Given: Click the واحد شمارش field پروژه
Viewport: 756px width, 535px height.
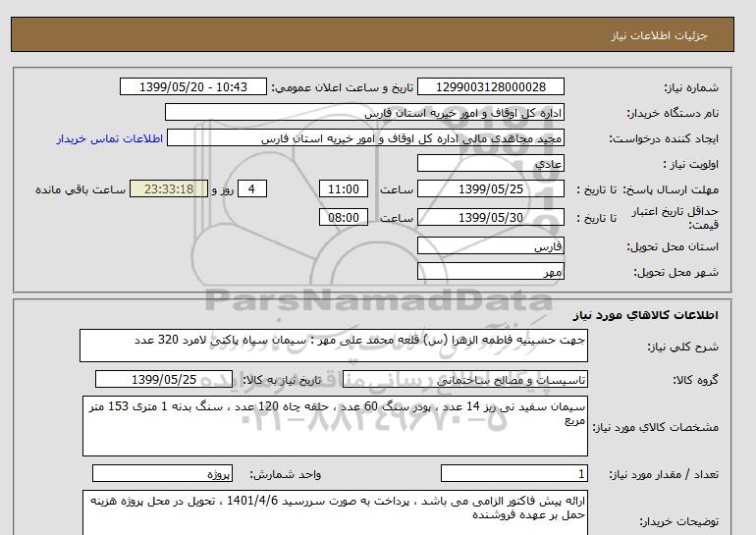Looking at the screenshot, I should tap(162, 474).
